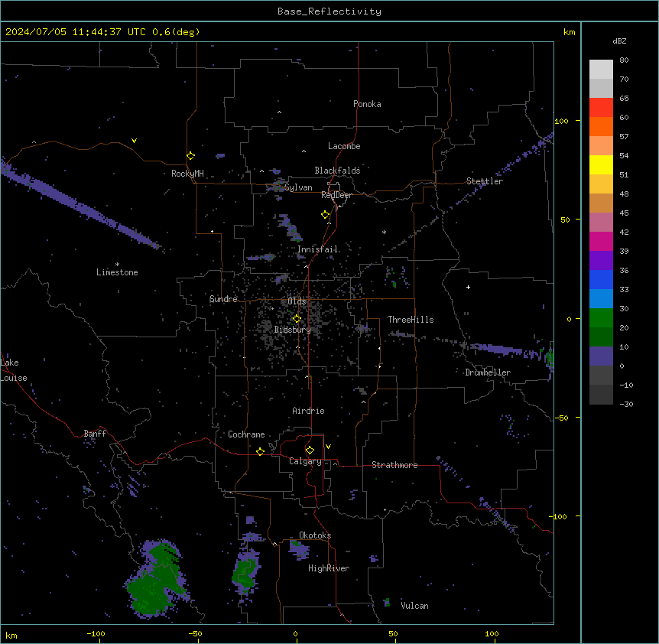This screenshot has width=659, height=644.
Task: Select the Stettler label
Action: point(485,181)
